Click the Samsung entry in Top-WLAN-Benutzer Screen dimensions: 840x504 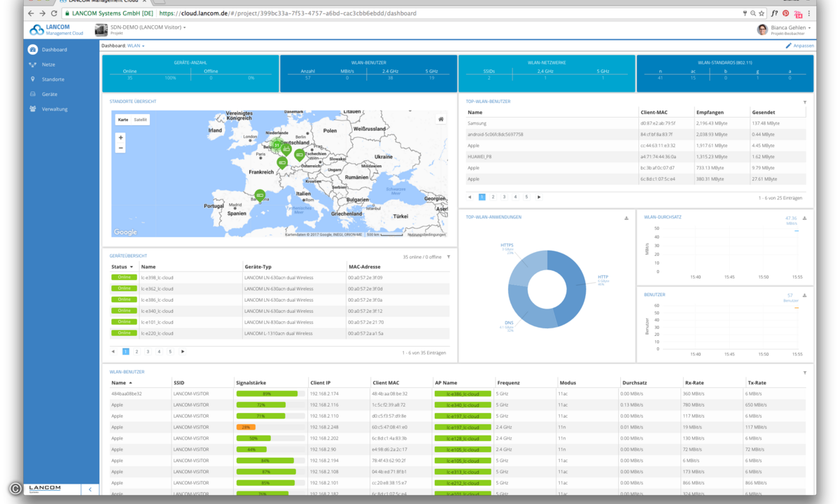pyautogui.click(x=477, y=123)
